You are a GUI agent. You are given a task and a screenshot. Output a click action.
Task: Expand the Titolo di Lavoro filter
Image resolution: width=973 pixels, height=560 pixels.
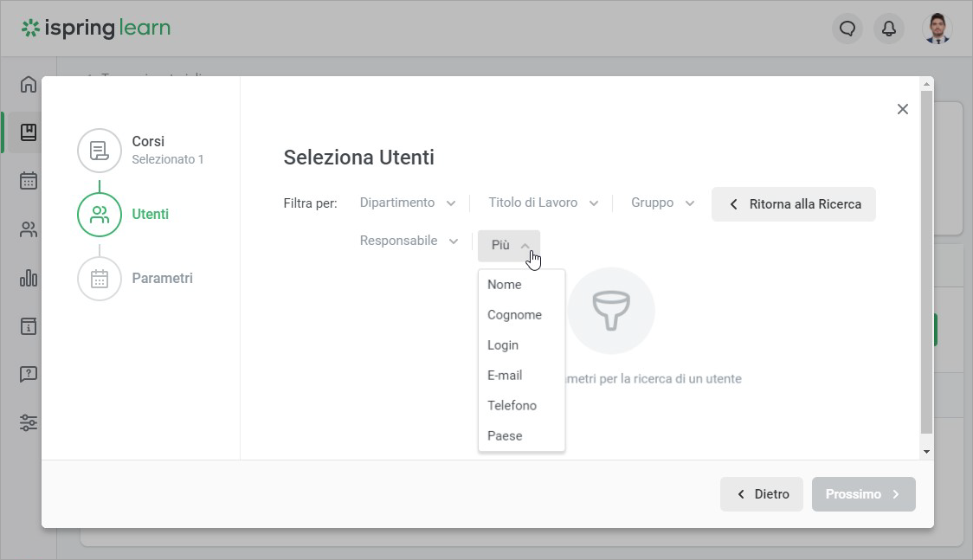click(x=543, y=203)
